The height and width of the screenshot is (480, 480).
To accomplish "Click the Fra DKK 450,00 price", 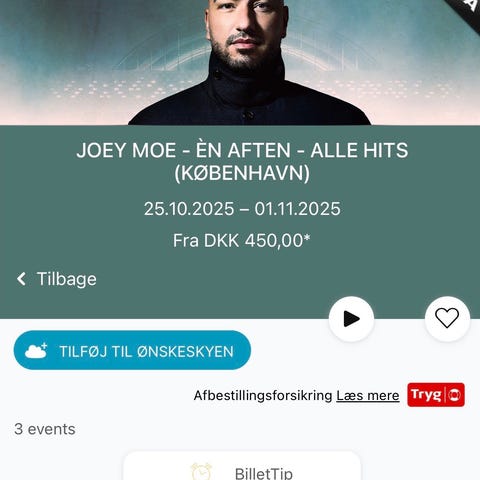I will point(241,240).
